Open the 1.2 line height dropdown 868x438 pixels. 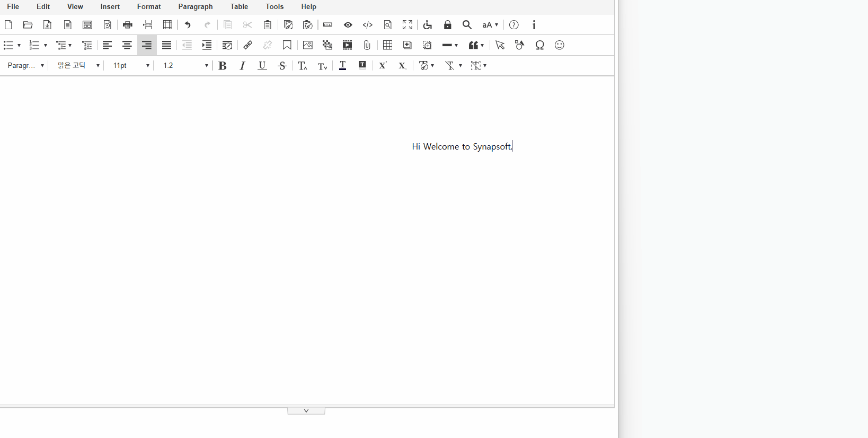pos(185,65)
